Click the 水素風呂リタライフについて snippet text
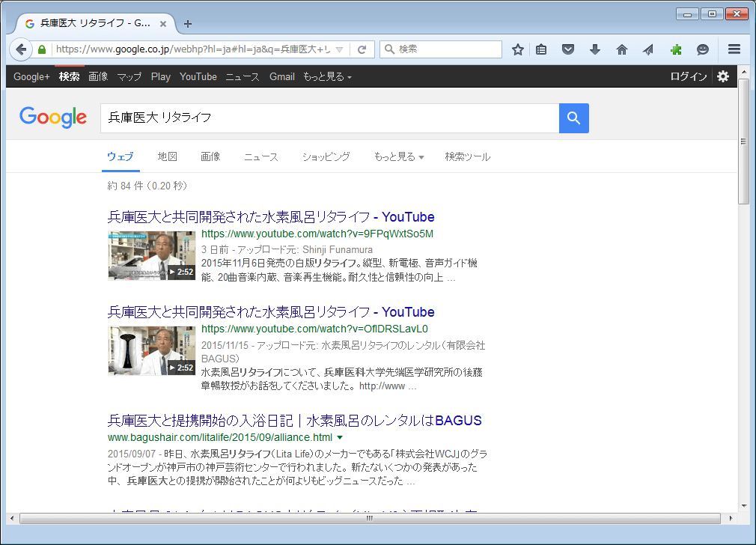The width and height of the screenshot is (756, 545). tap(342, 379)
